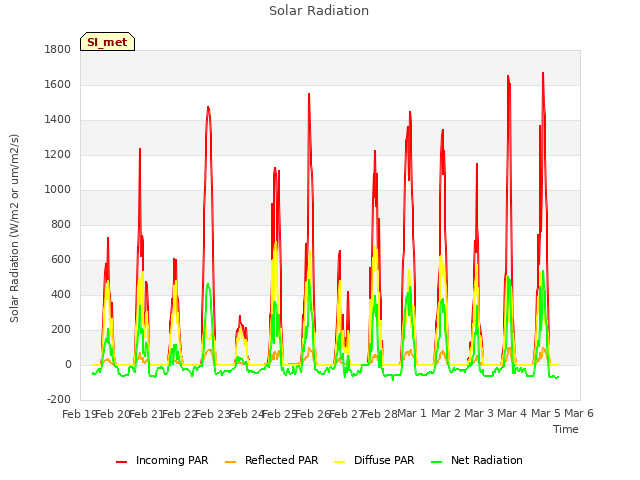Click the Mar 6 x-axis date label
The image size is (640, 480).
pos(579,413)
